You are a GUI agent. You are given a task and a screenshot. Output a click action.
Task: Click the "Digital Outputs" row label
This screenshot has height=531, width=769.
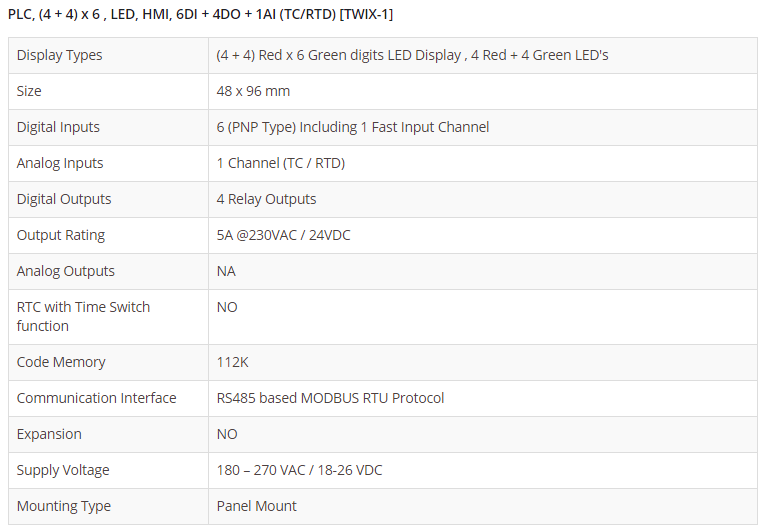click(64, 199)
